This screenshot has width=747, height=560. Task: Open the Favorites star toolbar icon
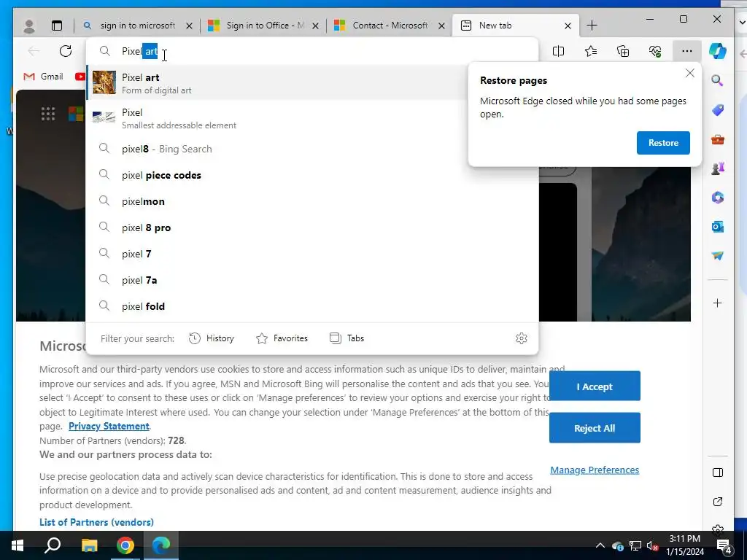(591, 51)
